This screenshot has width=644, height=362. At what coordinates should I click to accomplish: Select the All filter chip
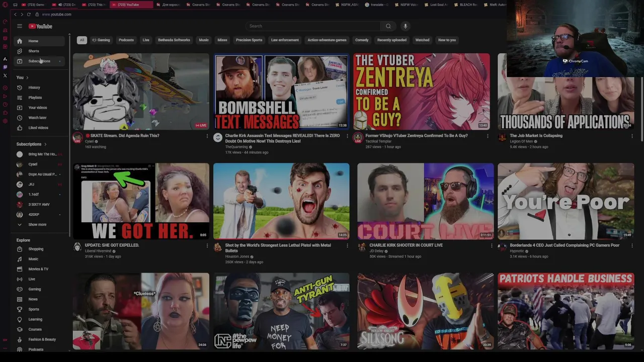click(82, 40)
